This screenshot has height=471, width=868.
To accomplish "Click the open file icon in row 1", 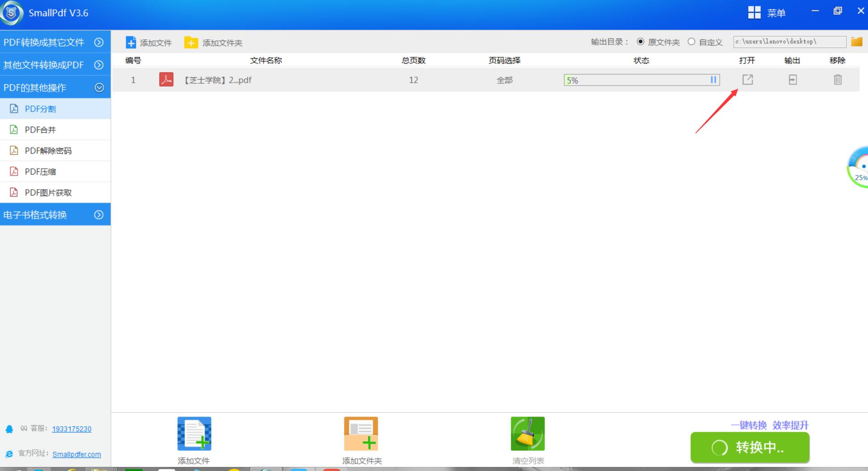I will (x=748, y=80).
